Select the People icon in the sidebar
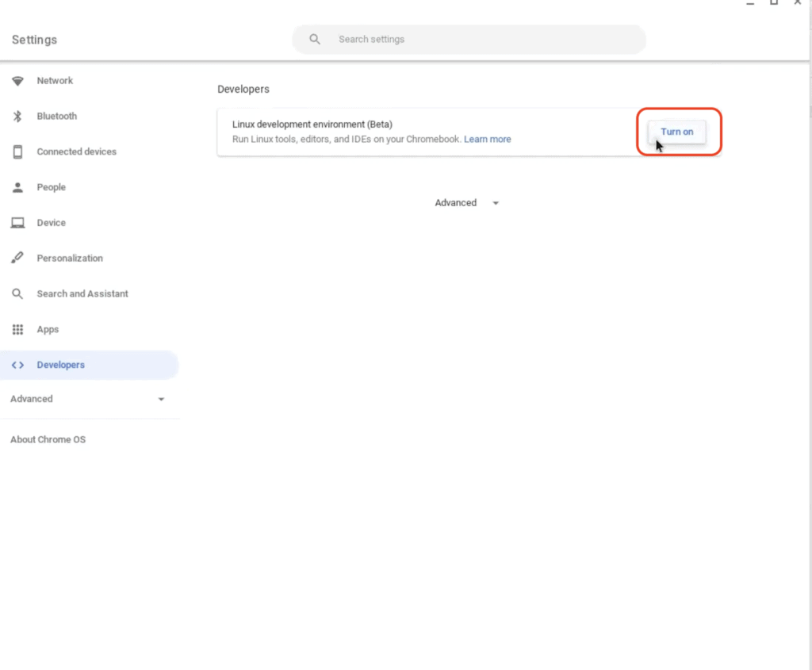 pyautogui.click(x=17, y=187)
